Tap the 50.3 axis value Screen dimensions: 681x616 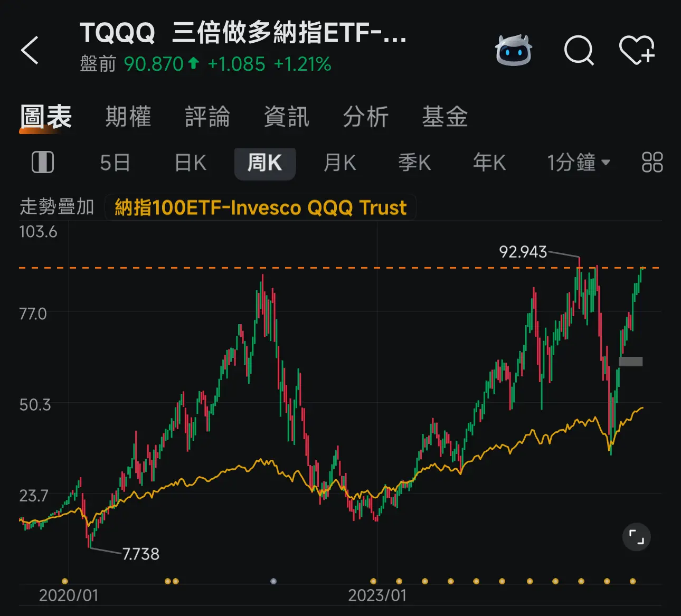[x=35, y=405]
